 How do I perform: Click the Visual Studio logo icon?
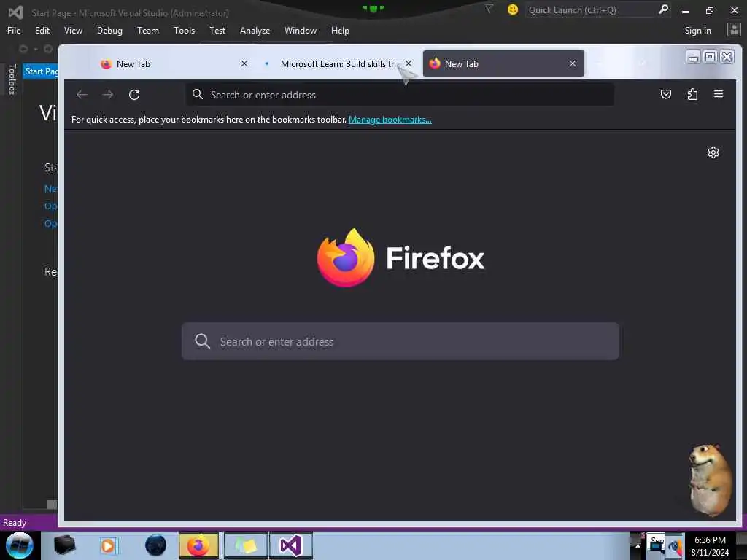(x=16, y=12)
